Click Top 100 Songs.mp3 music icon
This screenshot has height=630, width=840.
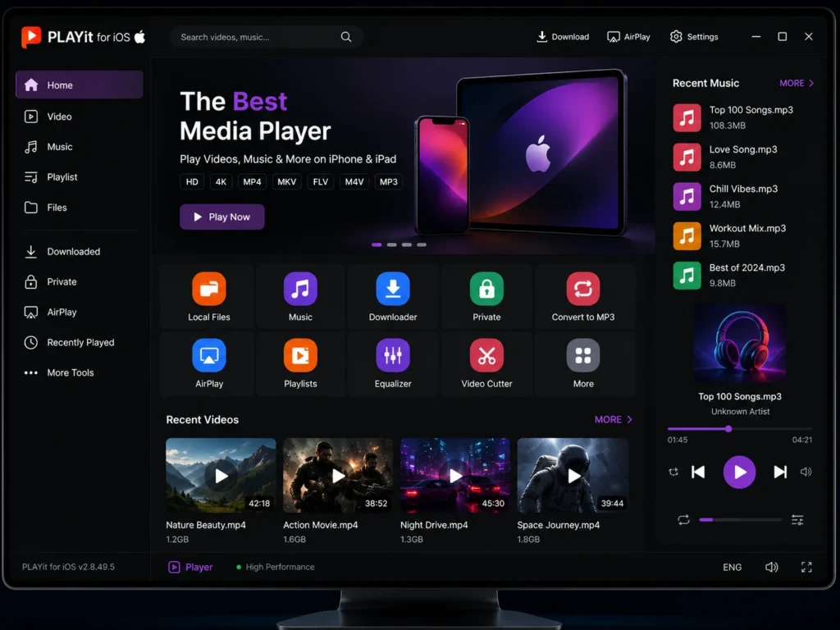click(x=687, y=118)
